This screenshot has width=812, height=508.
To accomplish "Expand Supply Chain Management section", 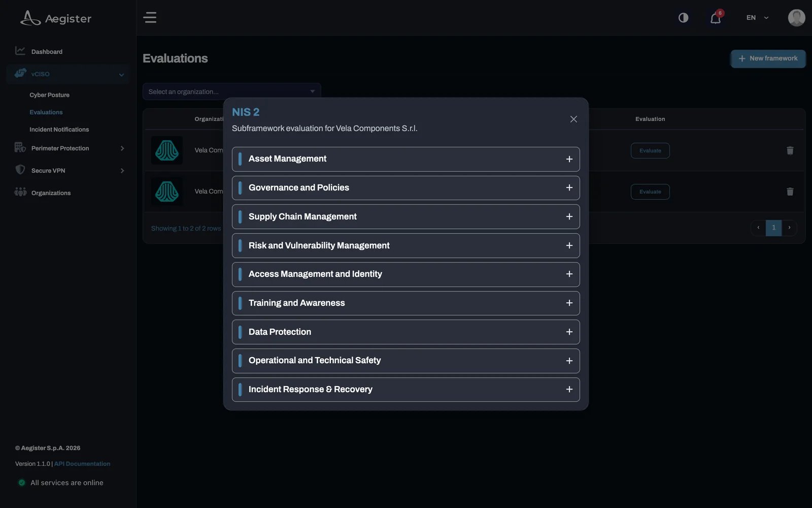I will click(405, 217).
